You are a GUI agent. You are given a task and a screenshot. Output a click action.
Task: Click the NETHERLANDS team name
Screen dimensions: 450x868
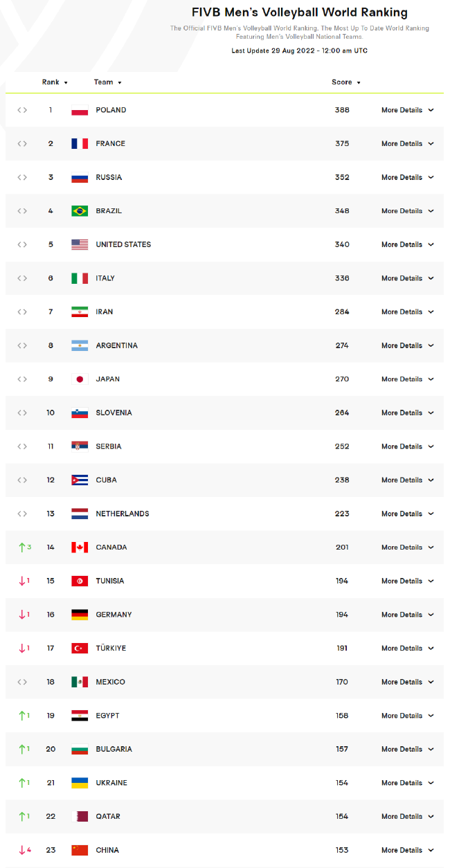123,514
